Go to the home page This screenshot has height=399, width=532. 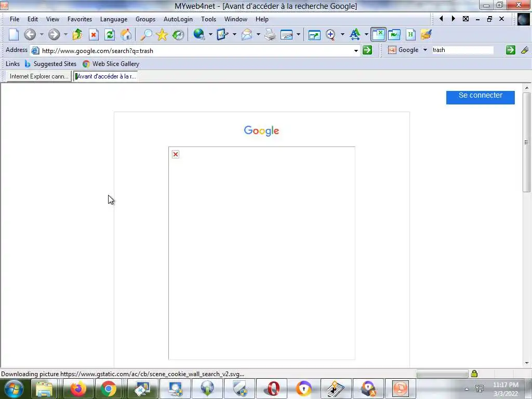click(126, 35)
